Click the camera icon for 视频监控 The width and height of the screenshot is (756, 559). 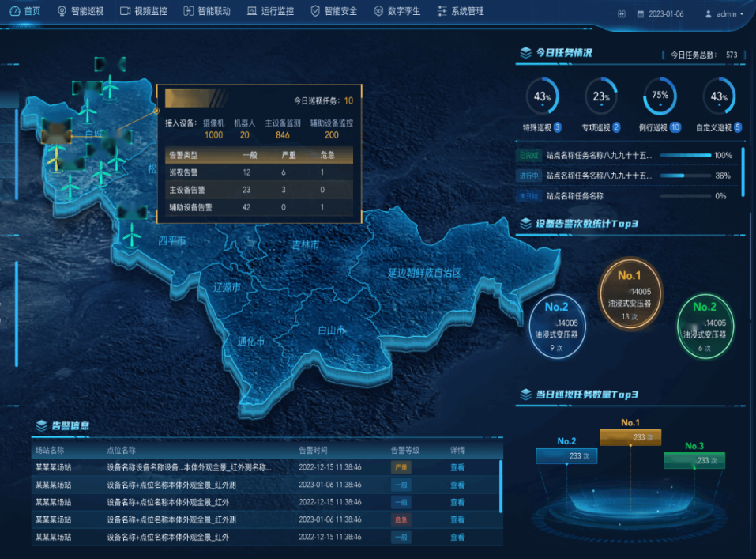pos(125,12)
